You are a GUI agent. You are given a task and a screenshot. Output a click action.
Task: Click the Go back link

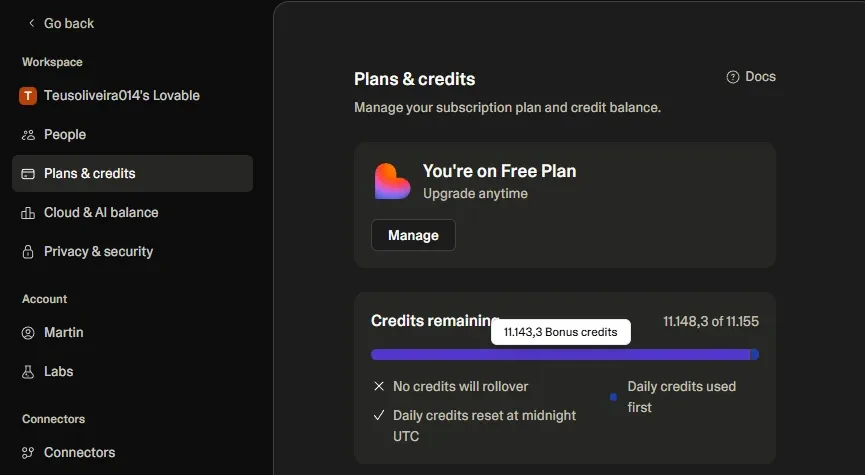(x=69, y=23)
